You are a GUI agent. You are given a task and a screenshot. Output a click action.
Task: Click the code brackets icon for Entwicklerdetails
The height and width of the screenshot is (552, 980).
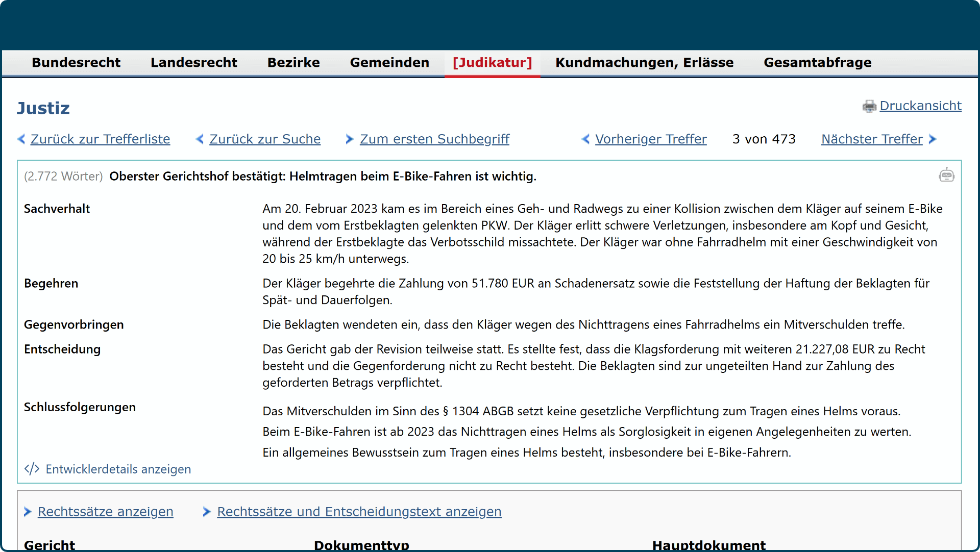point(32,469)
